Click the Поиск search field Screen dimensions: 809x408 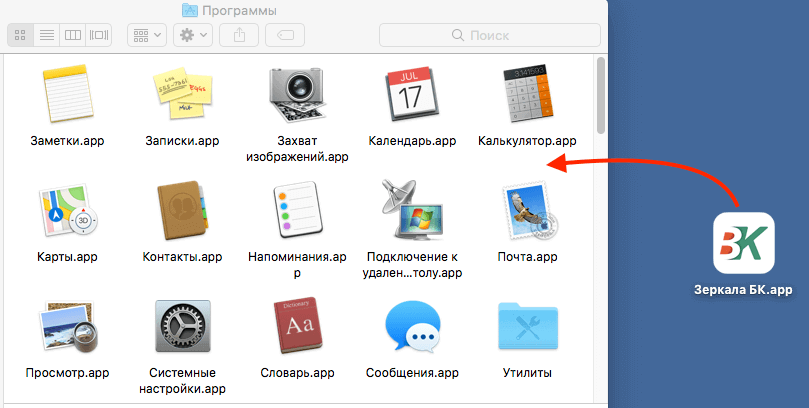coord(490,35)
